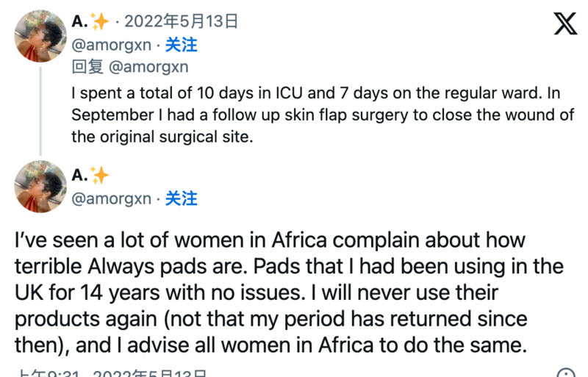Viewport: 588px width, 377px height.
Task: Open the partially visible bottom timestamp link
Action: (110, 374)
